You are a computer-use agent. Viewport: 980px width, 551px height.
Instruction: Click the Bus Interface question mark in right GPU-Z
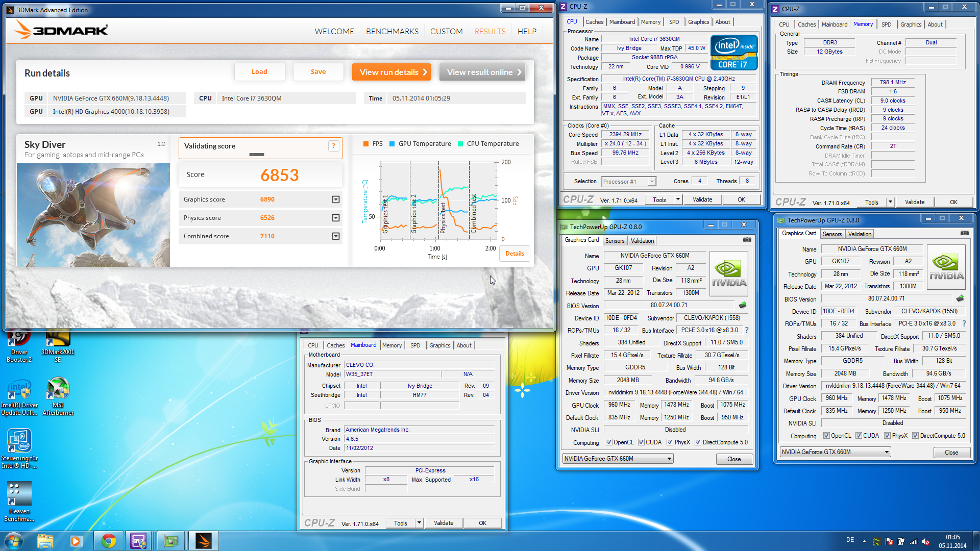[x=964, y=323]
